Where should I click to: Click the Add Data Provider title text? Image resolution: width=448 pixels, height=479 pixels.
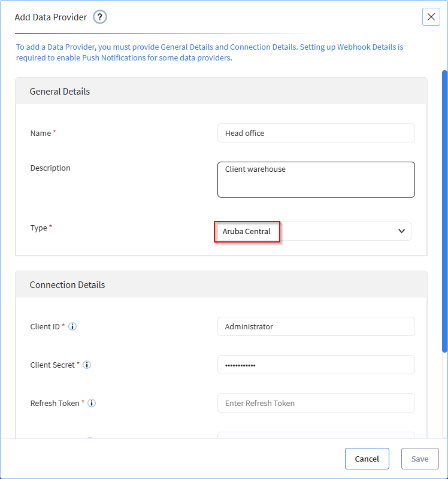(51, 17)
